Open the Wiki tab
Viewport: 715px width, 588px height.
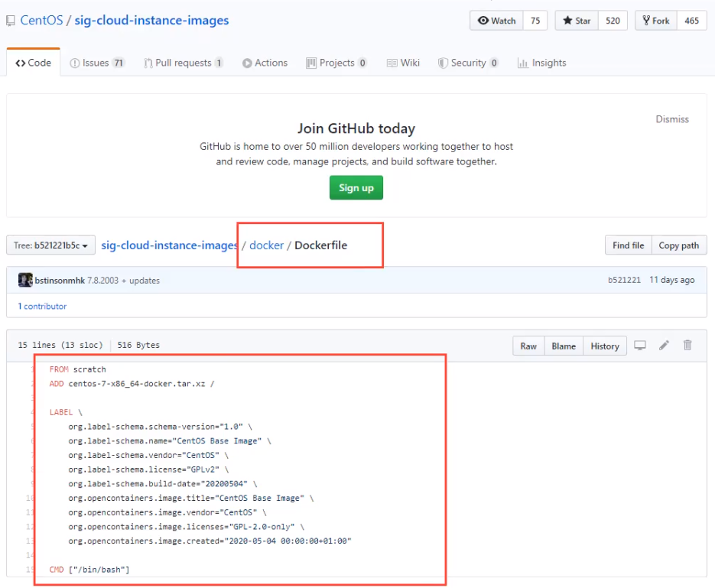tap(403, 63)
